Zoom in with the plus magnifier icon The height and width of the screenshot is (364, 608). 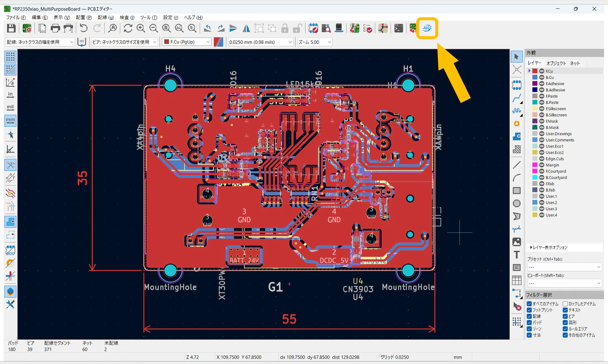click(141, 28)
